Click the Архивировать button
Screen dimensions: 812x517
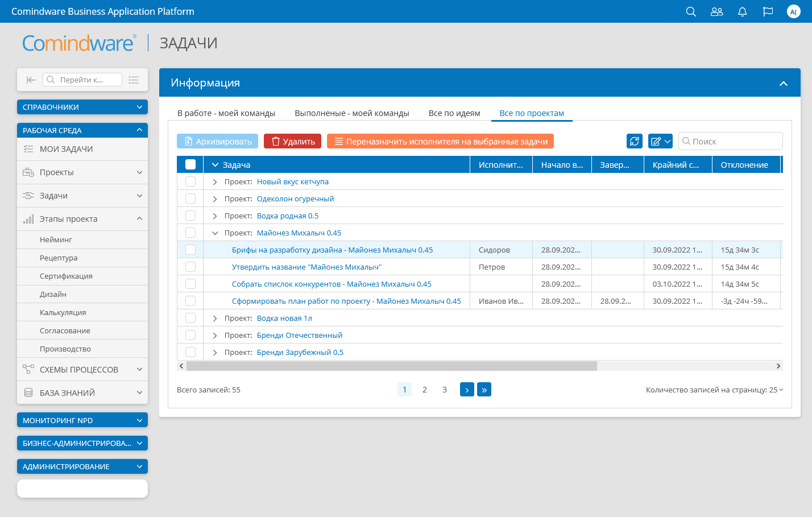tap(218, 141)
